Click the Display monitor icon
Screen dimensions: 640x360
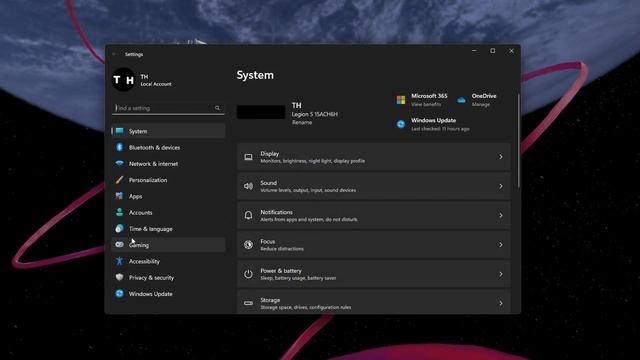click(249, 157)
